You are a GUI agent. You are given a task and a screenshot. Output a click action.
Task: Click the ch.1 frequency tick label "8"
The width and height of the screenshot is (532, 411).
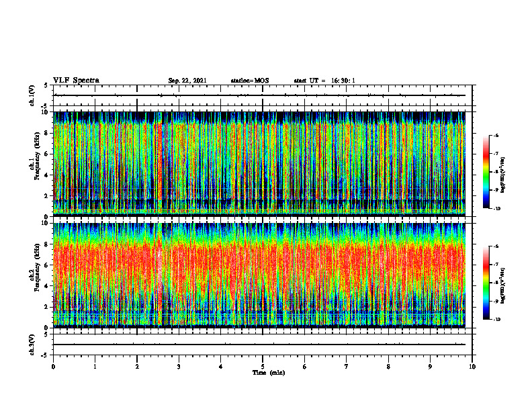tap(47, 133)
